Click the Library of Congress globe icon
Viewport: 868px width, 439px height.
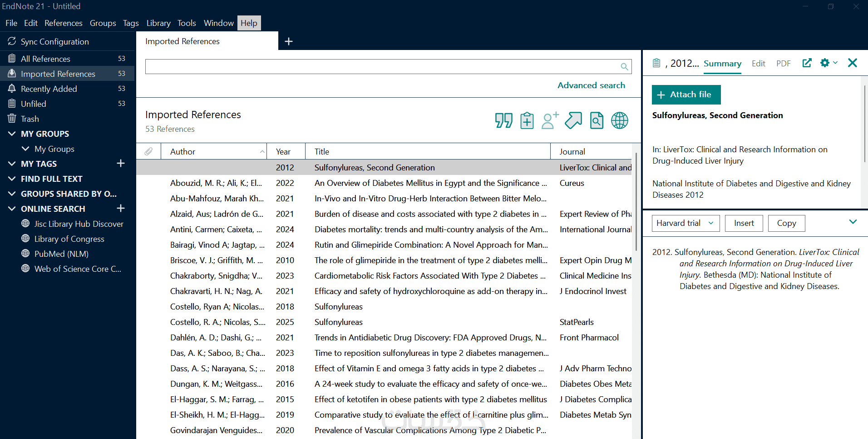[25, 239]
